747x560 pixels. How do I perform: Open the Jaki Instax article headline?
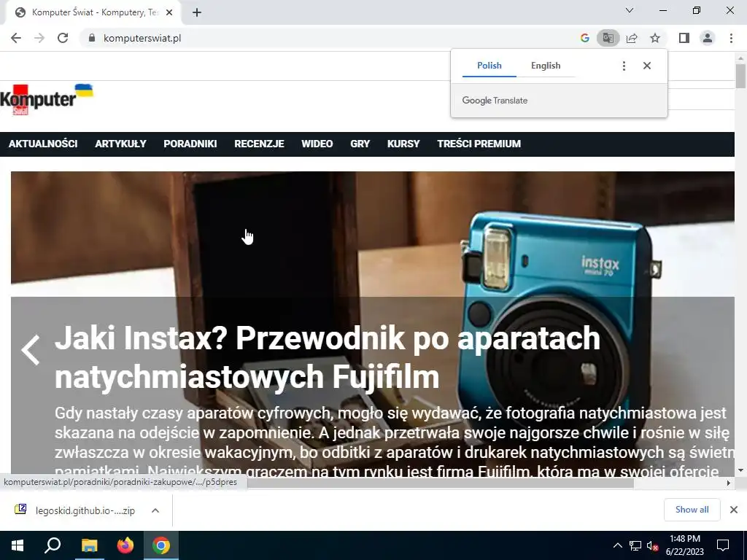[x=328, y=357]
